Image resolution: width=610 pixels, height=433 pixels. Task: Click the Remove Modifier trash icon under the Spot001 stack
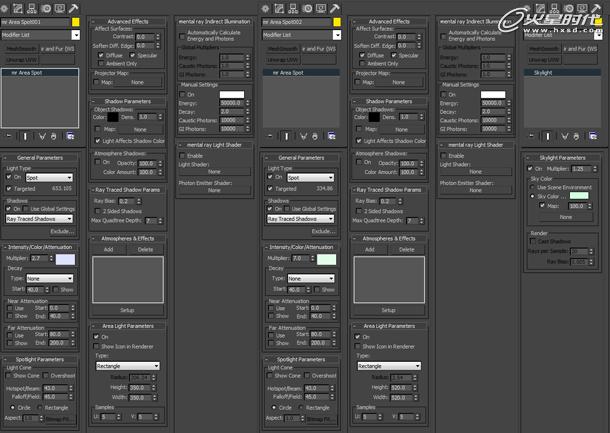click(54, 136)
